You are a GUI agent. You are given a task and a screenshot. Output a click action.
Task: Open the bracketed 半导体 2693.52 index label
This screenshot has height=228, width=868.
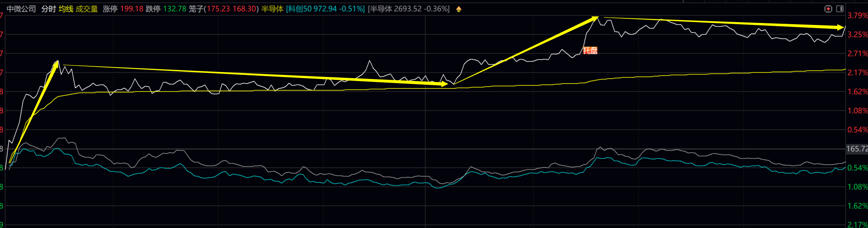coord(409,9)
